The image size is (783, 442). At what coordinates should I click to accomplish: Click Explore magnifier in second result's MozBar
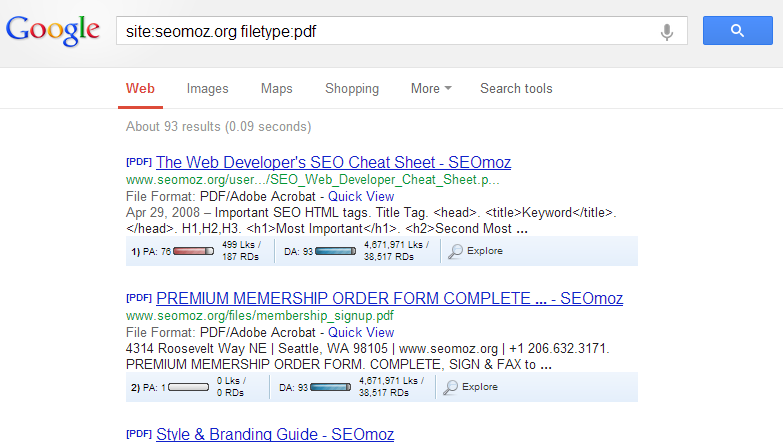(x=475, y=387)
